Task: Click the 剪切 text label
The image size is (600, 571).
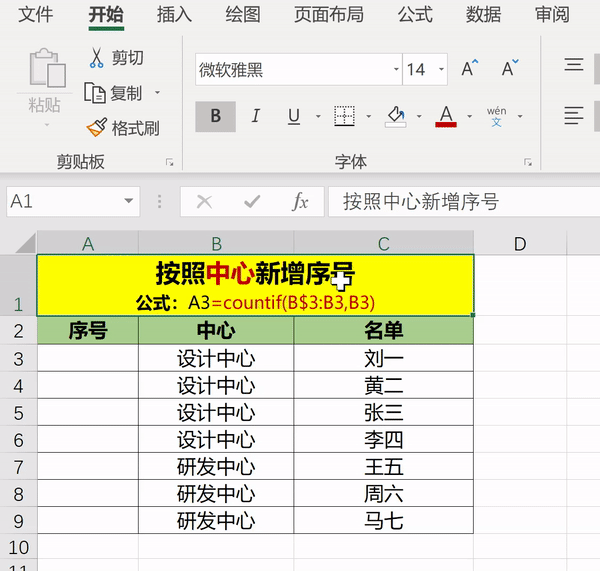Action: click(x=127, y=58)
